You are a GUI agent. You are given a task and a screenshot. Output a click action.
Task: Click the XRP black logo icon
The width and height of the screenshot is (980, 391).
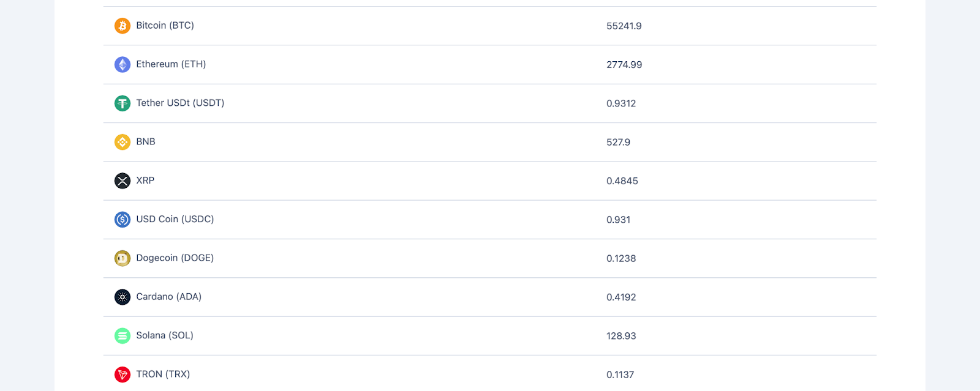[x=123, y=181]
